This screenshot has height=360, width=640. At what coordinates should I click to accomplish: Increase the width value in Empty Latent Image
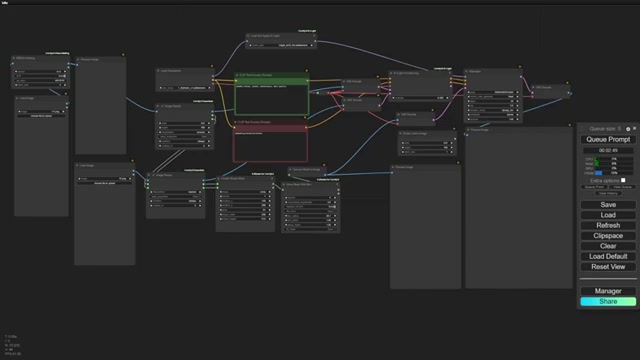[x=451, y=143]
